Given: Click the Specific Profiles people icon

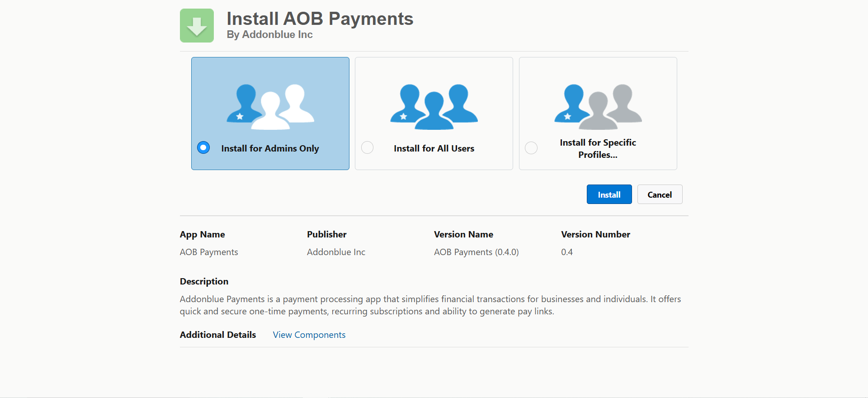Looking at the screenshot, I should tap(598, 107).
